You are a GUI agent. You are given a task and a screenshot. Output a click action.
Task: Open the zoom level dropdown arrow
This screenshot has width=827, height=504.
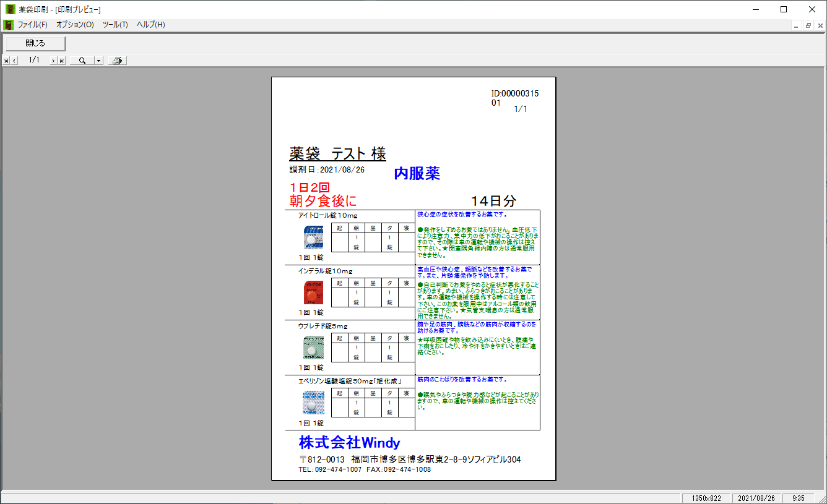pos(98,61)
